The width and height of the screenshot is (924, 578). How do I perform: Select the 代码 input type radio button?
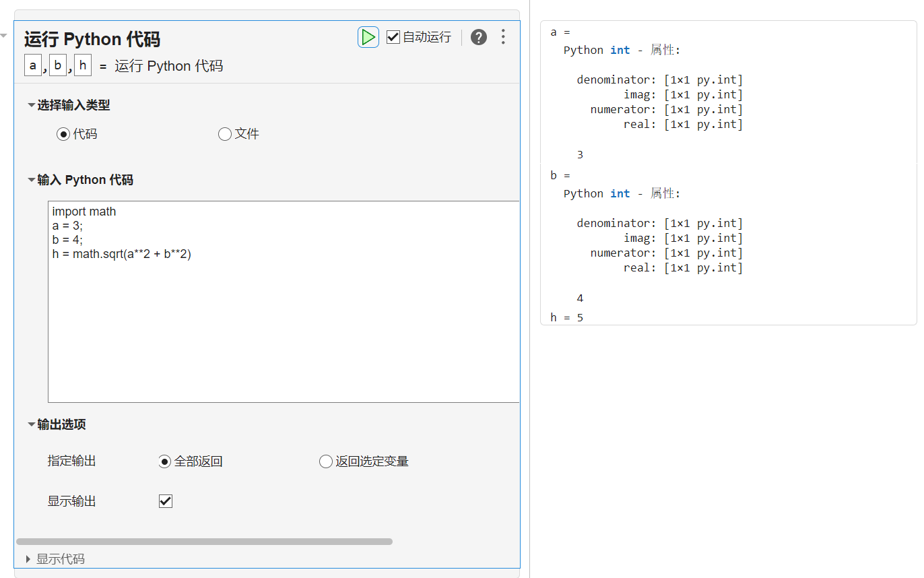(x=63, y=134)
